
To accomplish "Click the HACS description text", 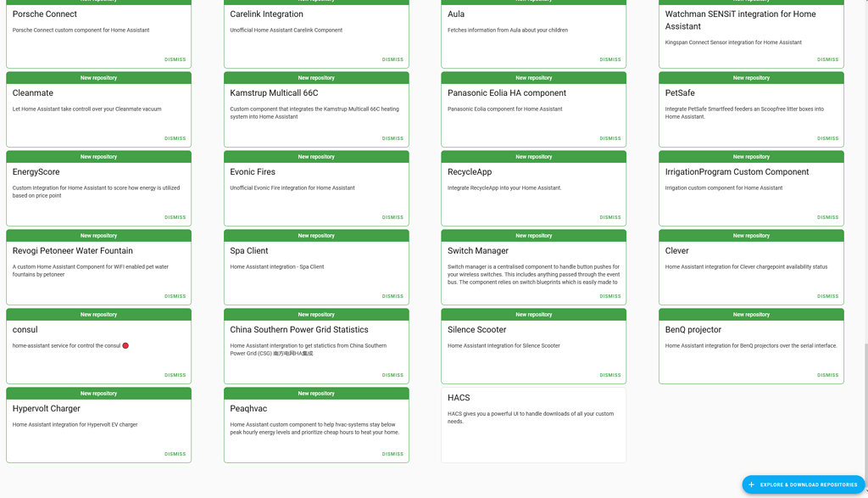I will click(x=531, y=417).
